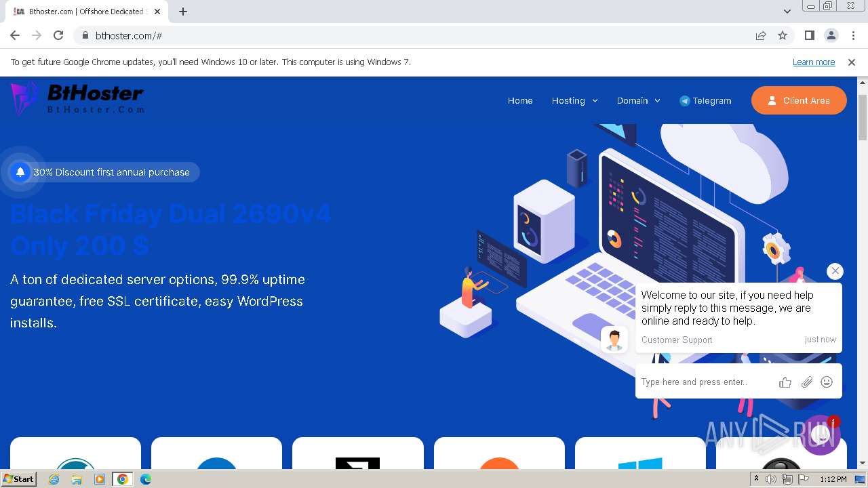Open the Windows Start menu
The image size is (868, 488).
pyautogui.click(x=19, y=479)
